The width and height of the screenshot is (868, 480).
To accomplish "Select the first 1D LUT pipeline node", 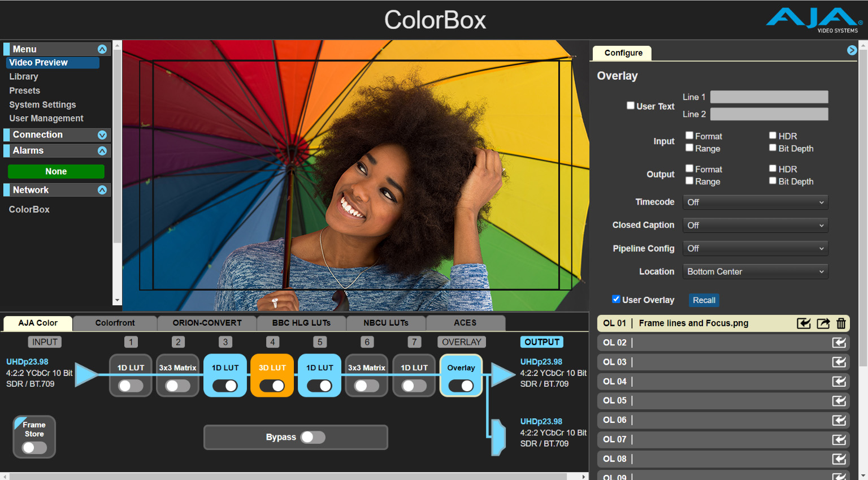I will 131,367.
